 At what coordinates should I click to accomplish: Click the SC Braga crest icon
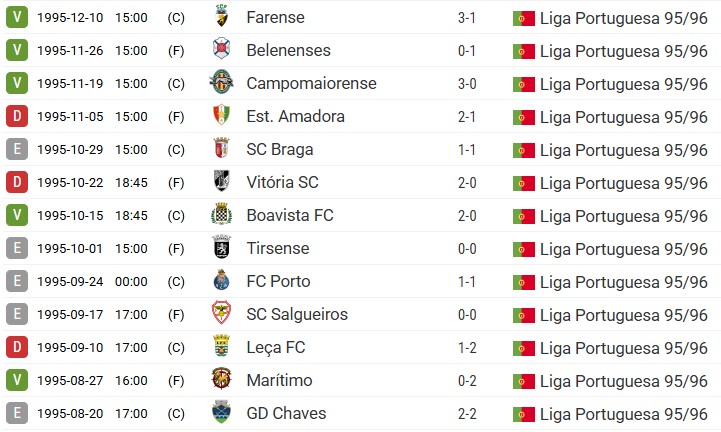click(x=221, y=149)
